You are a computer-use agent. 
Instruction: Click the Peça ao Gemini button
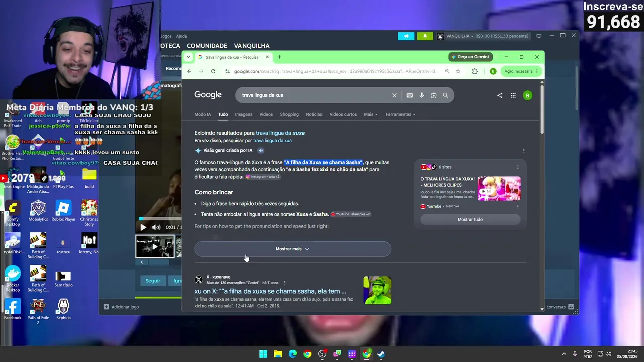click(470, 57)
